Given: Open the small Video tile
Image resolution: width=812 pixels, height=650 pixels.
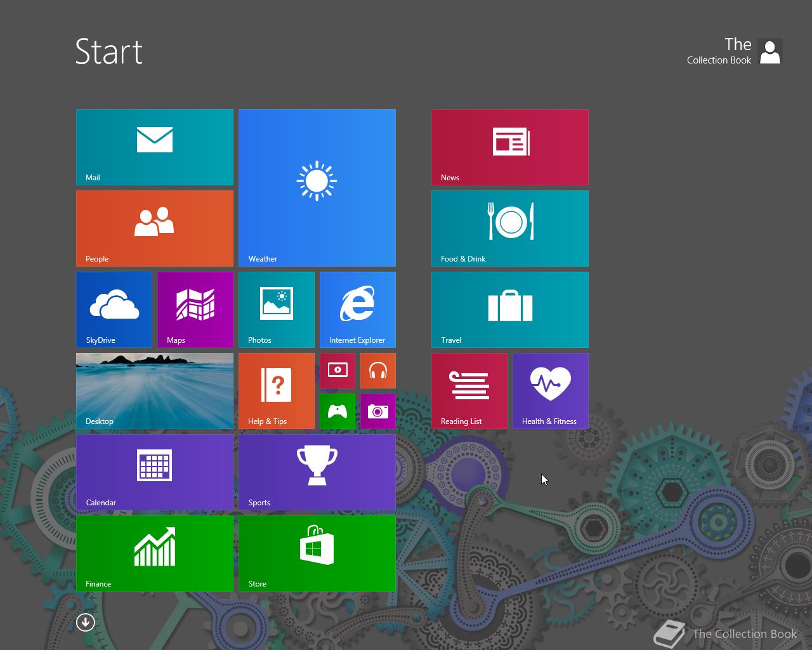Looking at the screenshot, I should pyautogui.click(x=337, y=371).
